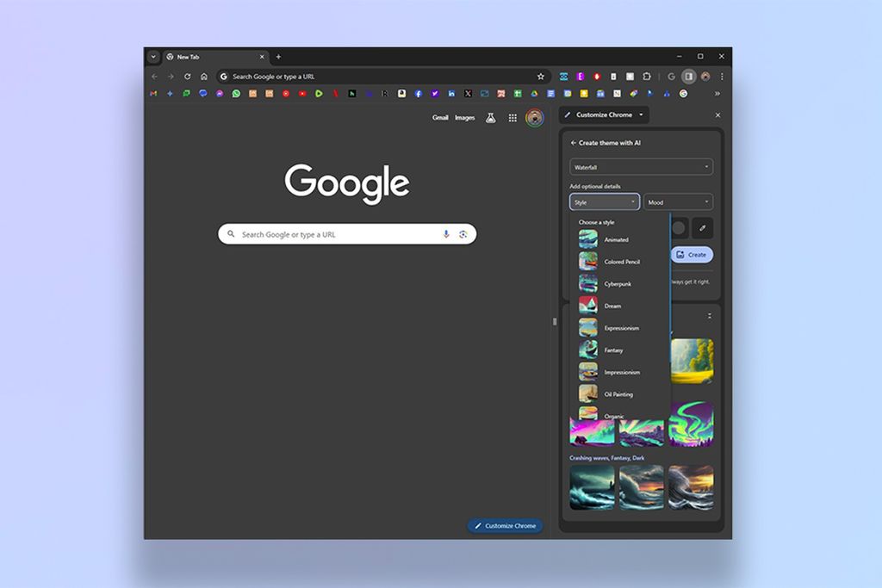Select the Fantasy style from the list

click(612, 350)
